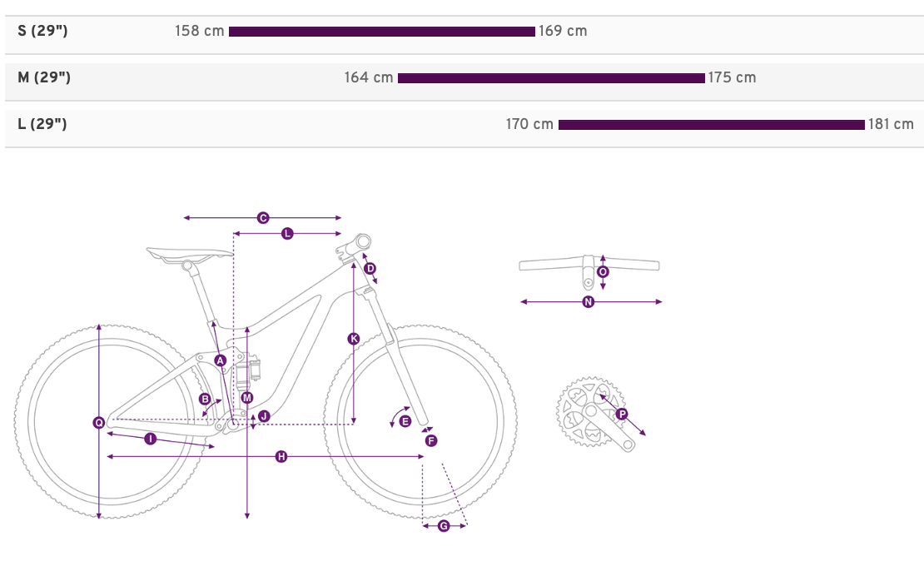Click the H wheelbase marker
The width and height of the screenshot is (924, 561).
point(281,457)
